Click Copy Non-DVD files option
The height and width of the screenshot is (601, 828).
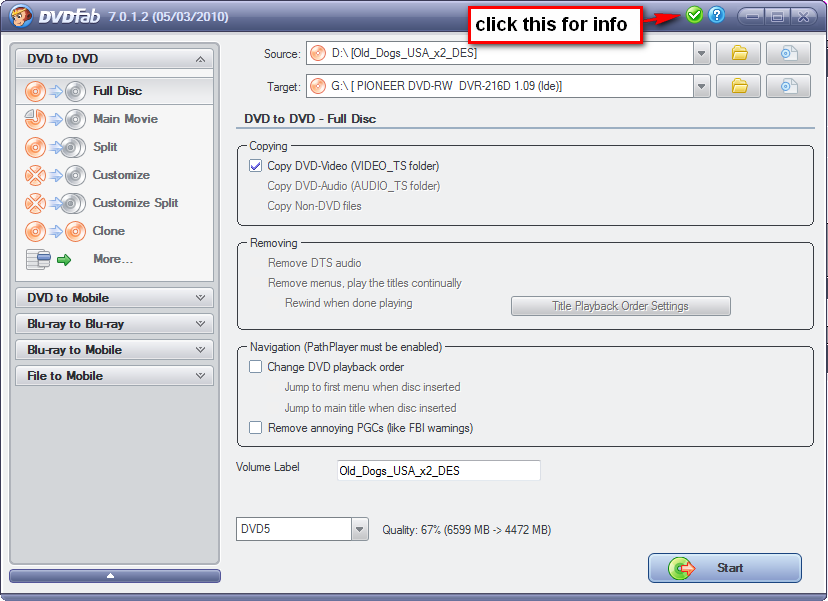314,206
